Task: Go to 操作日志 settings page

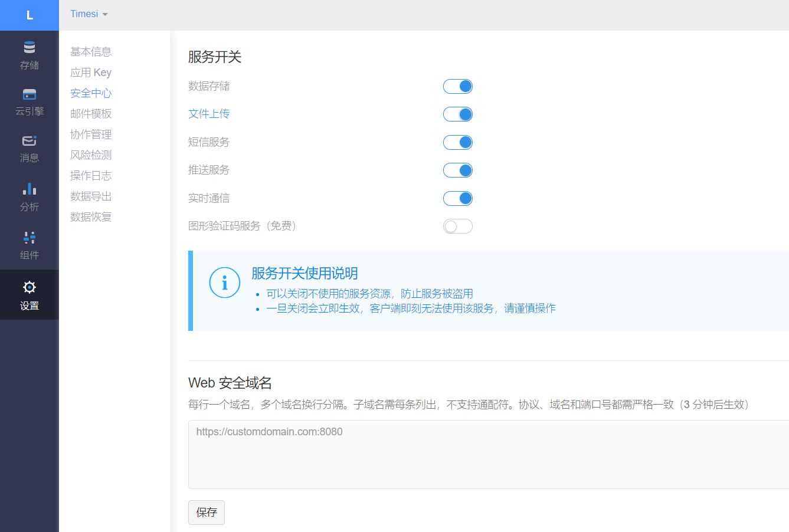Action: (x=91, y=176)
